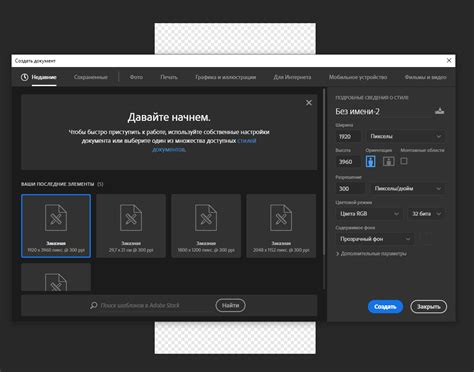The height and width of the screenshot is (372, 474).
Task: Click the Закрыть button
Action: point(429,307)
